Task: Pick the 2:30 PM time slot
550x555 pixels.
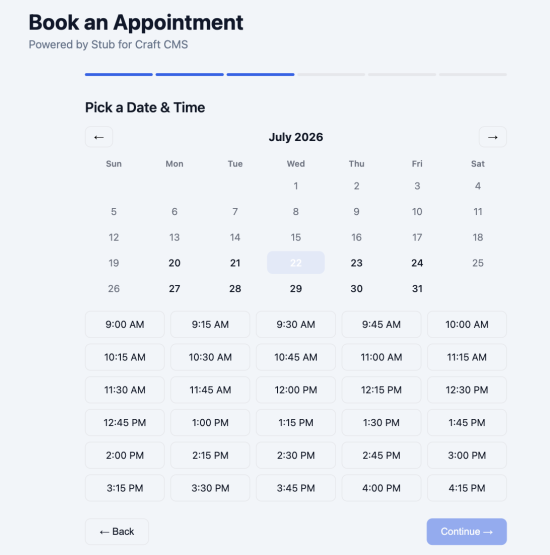Action: (x=296, y=455)
